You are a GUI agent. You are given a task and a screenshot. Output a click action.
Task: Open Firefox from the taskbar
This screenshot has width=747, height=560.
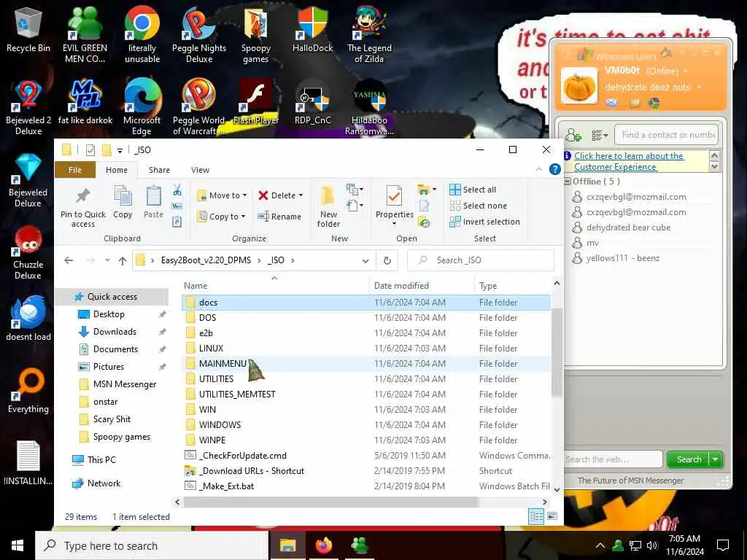coord(323,545)
